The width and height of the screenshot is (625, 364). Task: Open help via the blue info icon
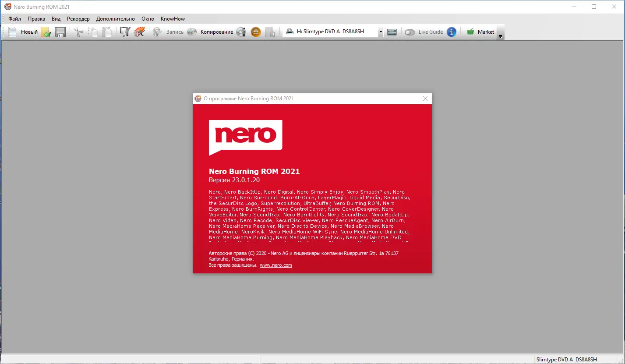pos(452,32)
